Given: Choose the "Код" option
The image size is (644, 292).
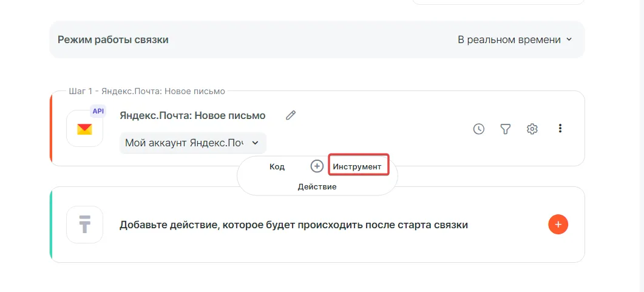Looking at the screenshot, I should (277, 166).
